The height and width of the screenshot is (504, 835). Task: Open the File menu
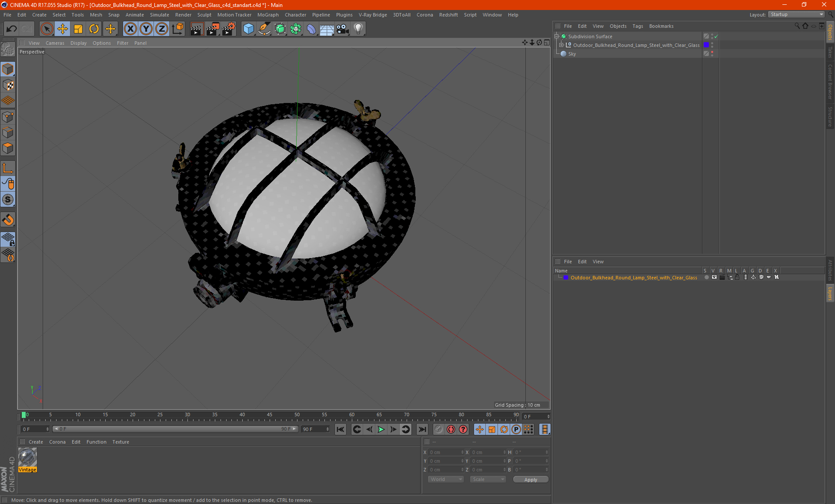click(x=7, y=15)
